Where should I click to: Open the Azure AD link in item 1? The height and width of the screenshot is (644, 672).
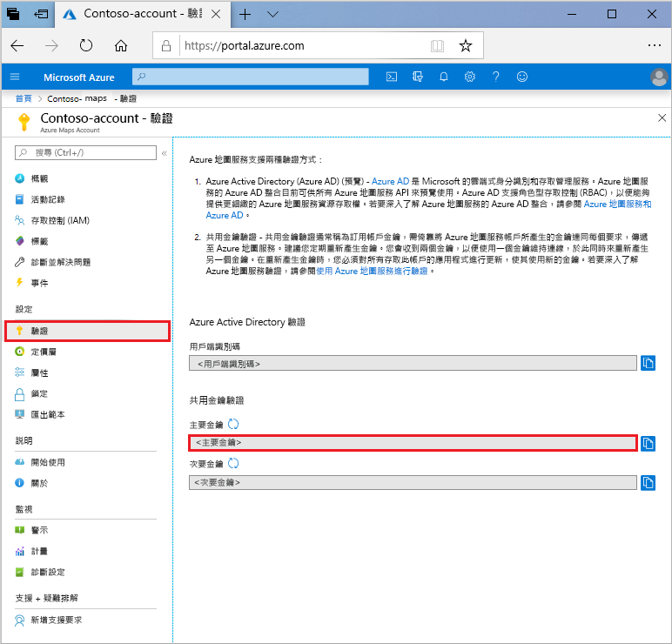click(391, 181)
